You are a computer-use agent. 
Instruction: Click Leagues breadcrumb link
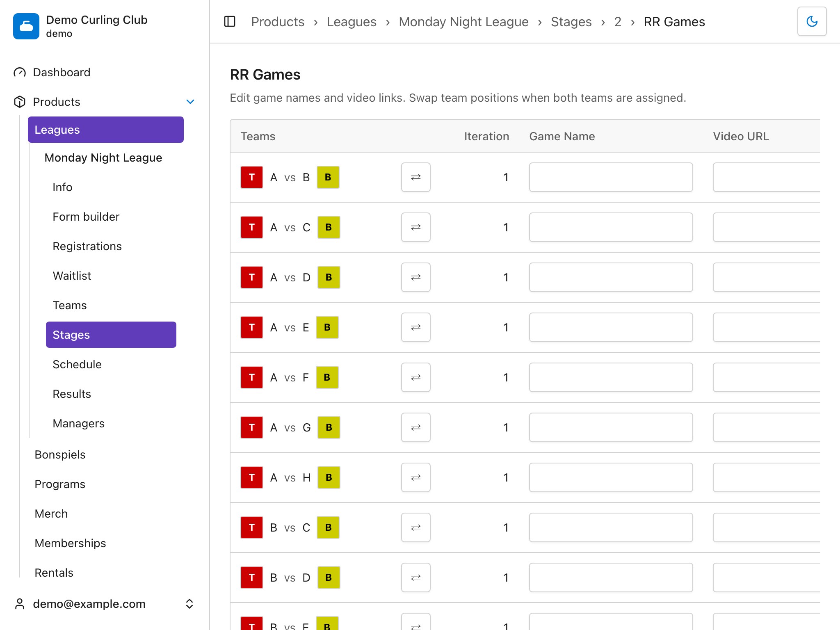click(352, 22)
